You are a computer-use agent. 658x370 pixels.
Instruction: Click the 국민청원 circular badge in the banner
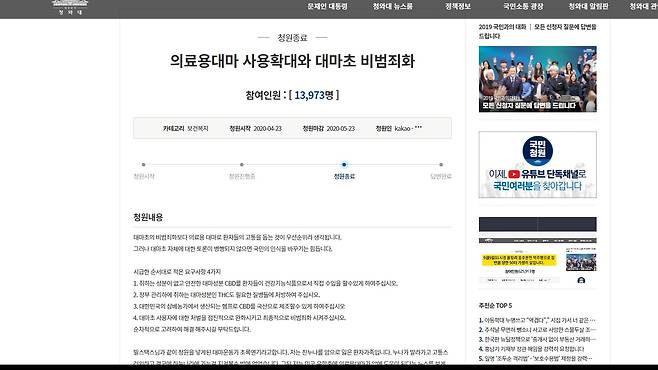pos(538,151)
